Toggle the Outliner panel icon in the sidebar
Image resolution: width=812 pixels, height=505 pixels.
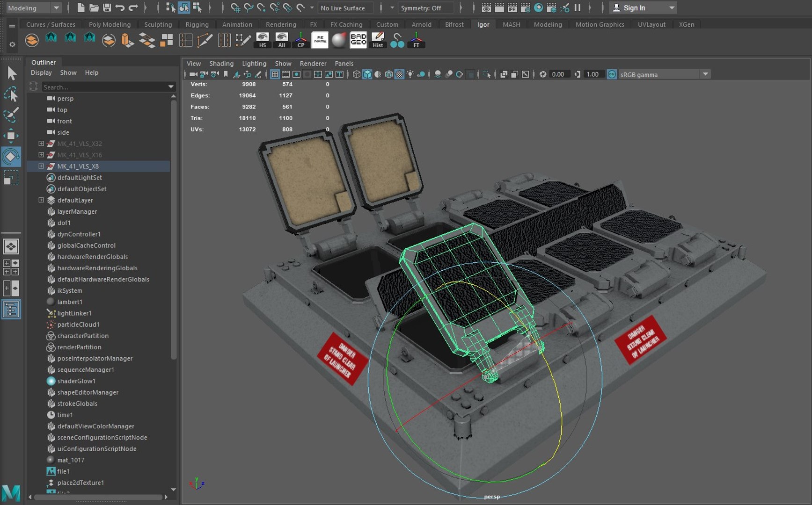point(11,309)
